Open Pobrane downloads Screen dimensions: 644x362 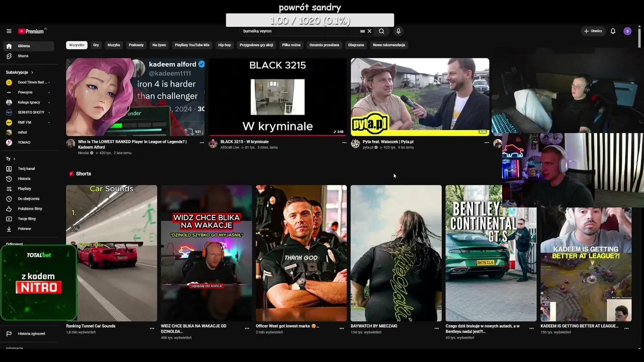click(29, 229)
